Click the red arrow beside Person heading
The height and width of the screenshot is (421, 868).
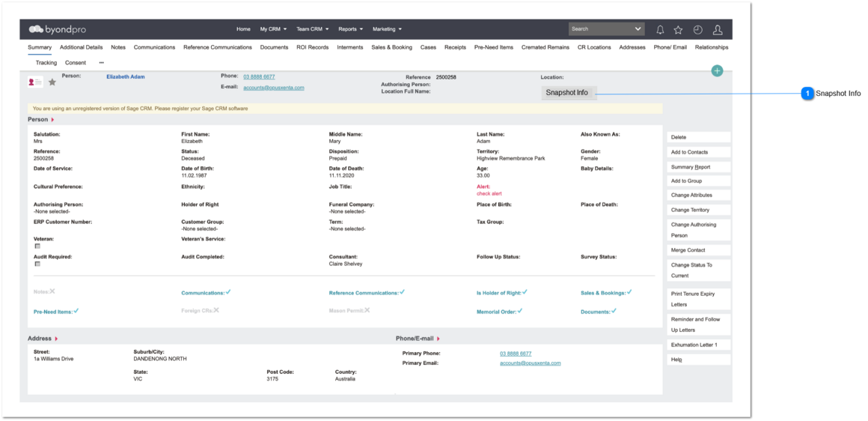(52, 120)
